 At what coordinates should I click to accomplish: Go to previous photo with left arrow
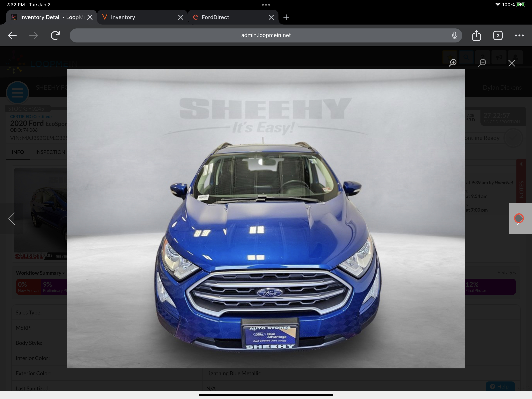[x=11, y=219]
